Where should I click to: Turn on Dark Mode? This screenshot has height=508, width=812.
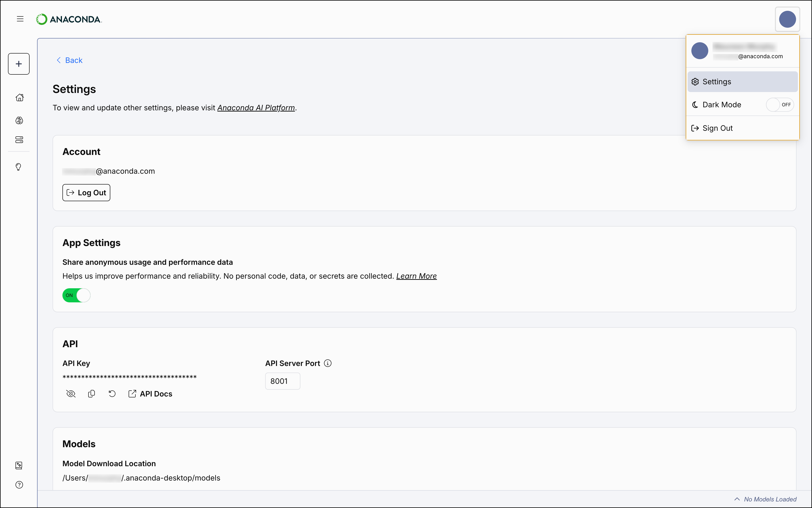click(780, 104)
